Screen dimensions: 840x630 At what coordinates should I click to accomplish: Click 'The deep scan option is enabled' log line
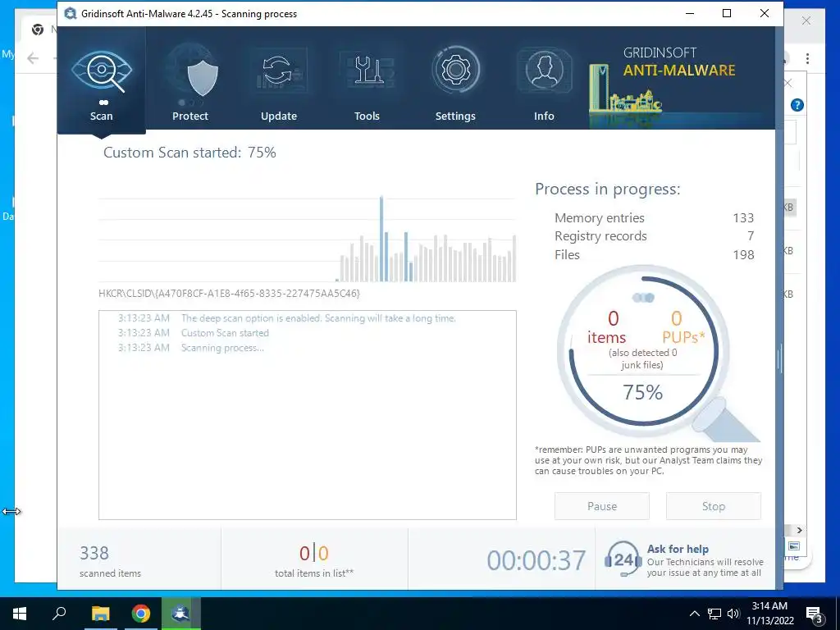pyautogui.click(x=318, y=318)
